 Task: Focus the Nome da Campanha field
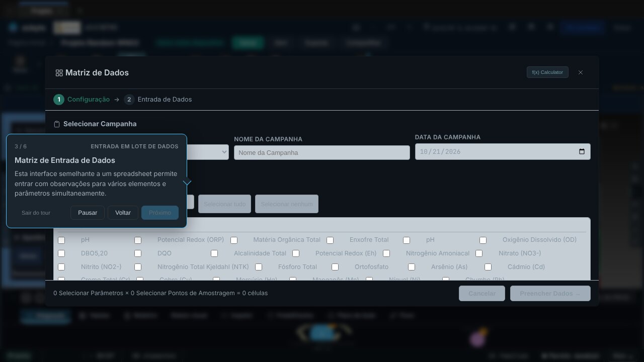tap(322, 153)
